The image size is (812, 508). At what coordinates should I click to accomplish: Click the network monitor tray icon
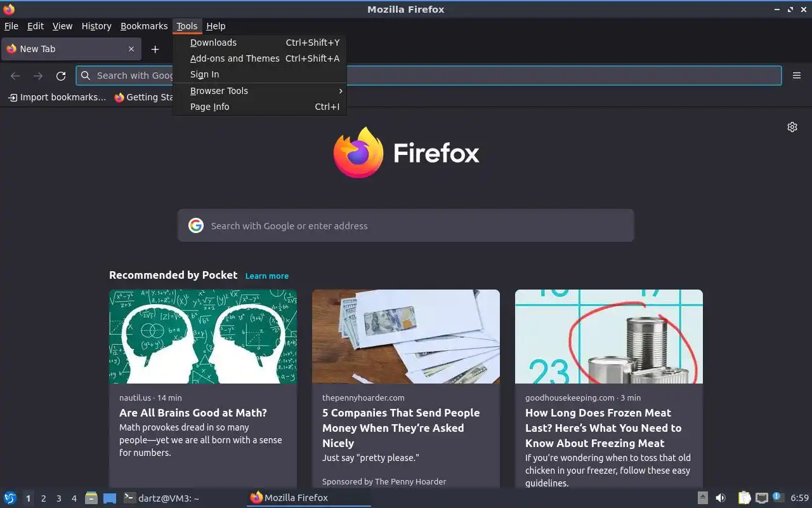(x=762, y=498)
